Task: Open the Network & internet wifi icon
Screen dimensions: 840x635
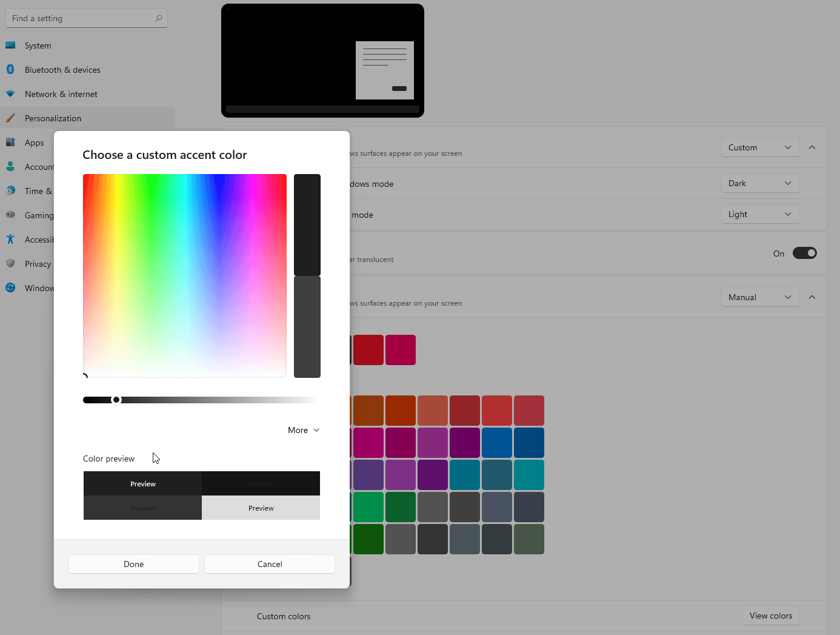Action: [x=10, y=94]
